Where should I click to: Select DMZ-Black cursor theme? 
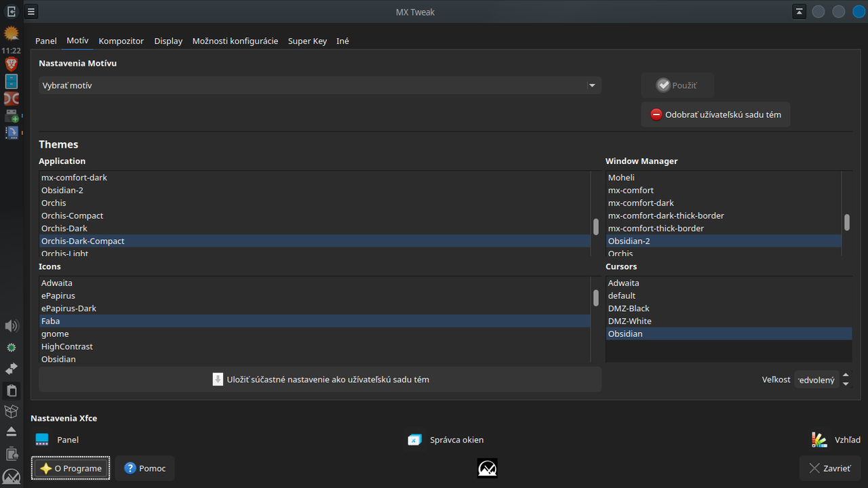(729, 308)
